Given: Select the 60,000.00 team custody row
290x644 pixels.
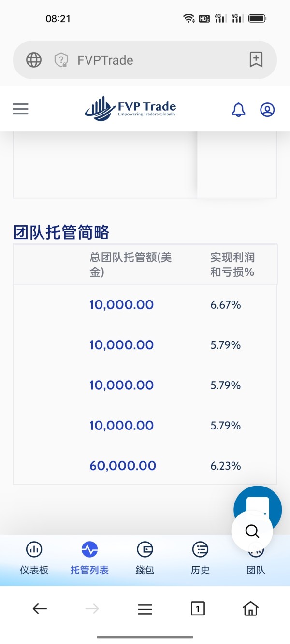Looking at the screenshot, I should pos(145,466).
